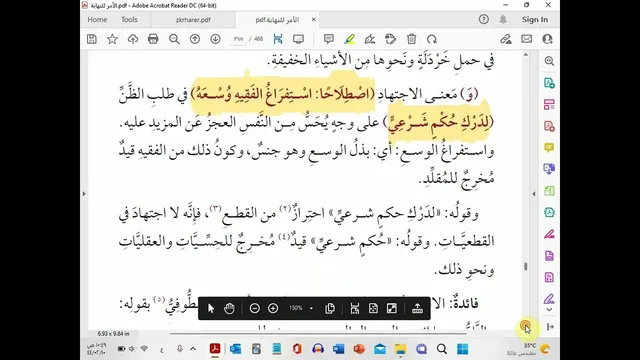
Task: Open the Protect PDF tool in right pane
Action: [549, 256]
